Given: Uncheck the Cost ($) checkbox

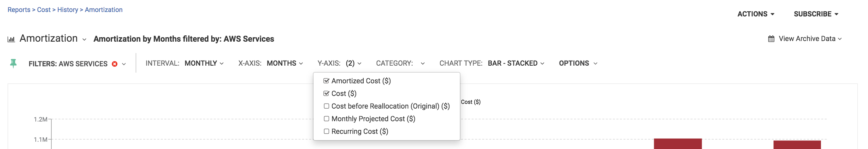Looking at the screenshot, I should pyautogui.click(x=326, y=93).
